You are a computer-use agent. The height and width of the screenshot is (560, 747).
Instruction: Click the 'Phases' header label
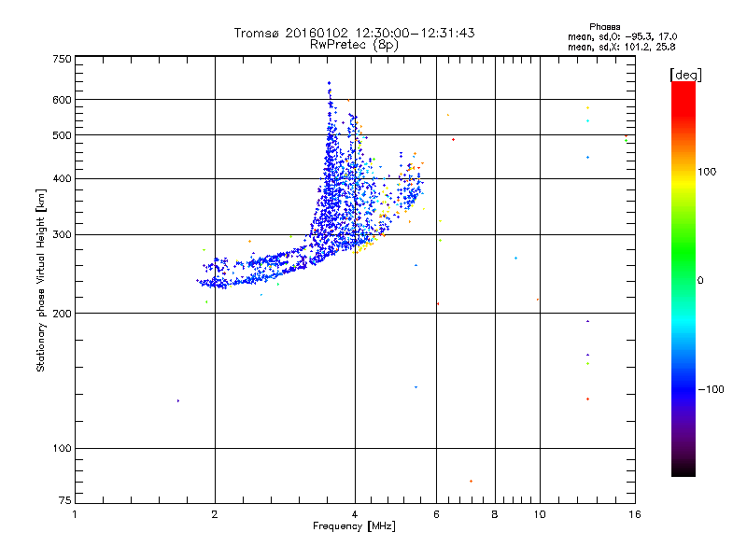tap(604, 27)
